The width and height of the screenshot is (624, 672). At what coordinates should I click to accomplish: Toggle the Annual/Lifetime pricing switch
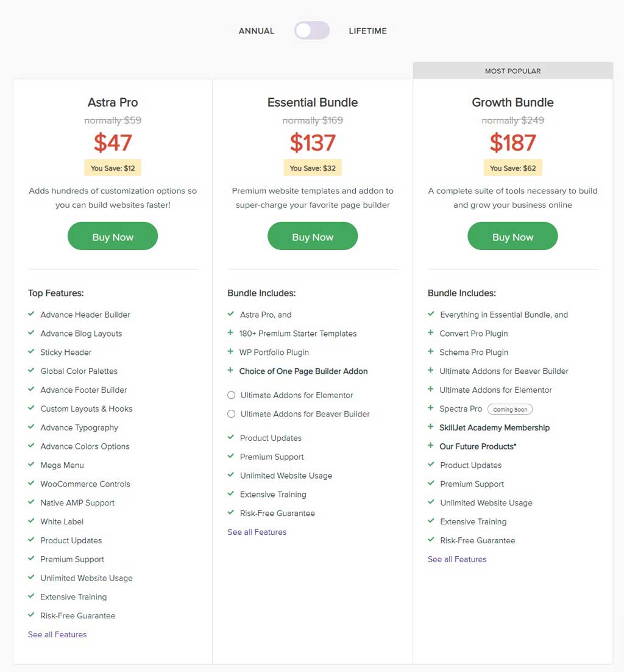coord(312,30)
